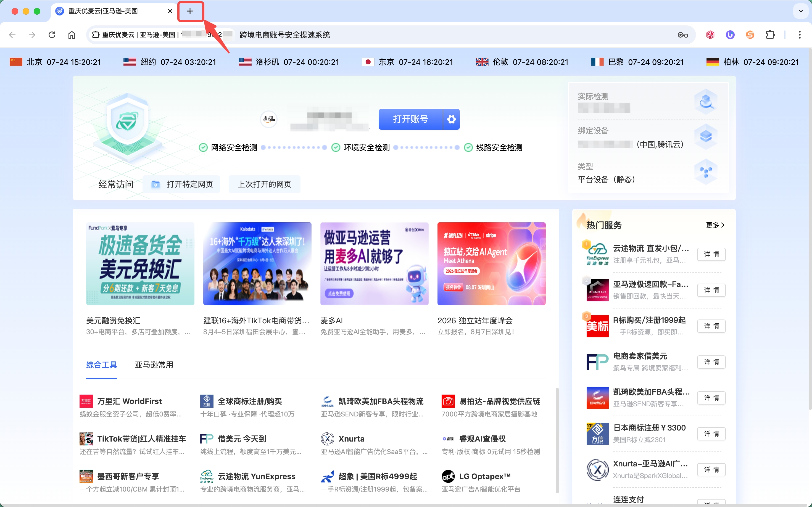Click the 绑定设备 layers icon
Screen dimensions: 812x507
(706, 136)
